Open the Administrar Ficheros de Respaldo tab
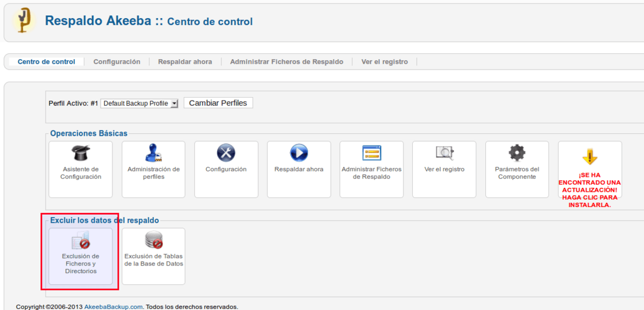Image resolution: width=644 pixels, height=310 pixels. pyautogui.click(x=287, y=62)
